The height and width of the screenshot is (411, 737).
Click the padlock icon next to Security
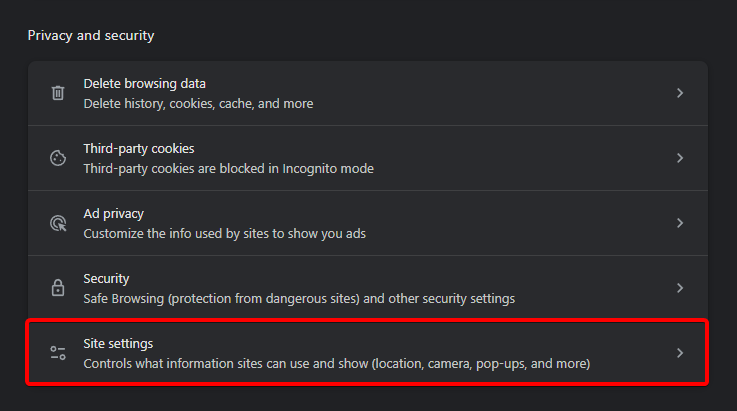tap(58, 288)
